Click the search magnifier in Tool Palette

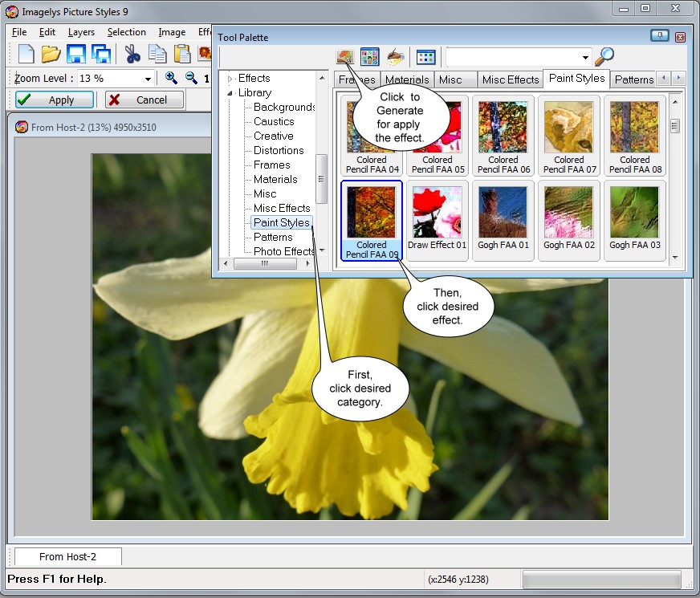604,57
